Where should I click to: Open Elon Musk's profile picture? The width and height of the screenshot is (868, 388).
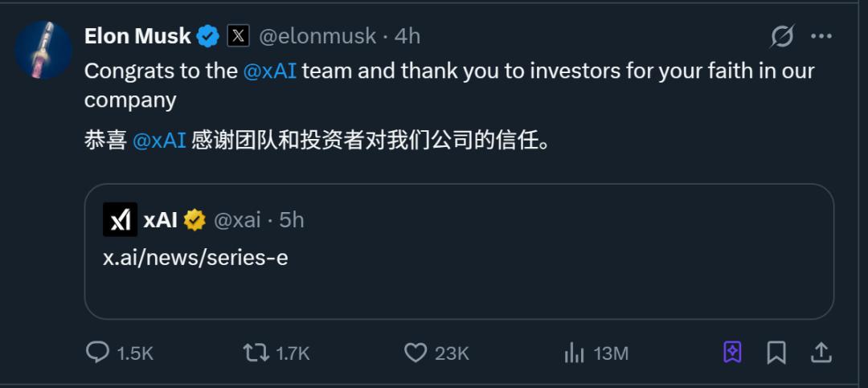(x=44, y=50)
